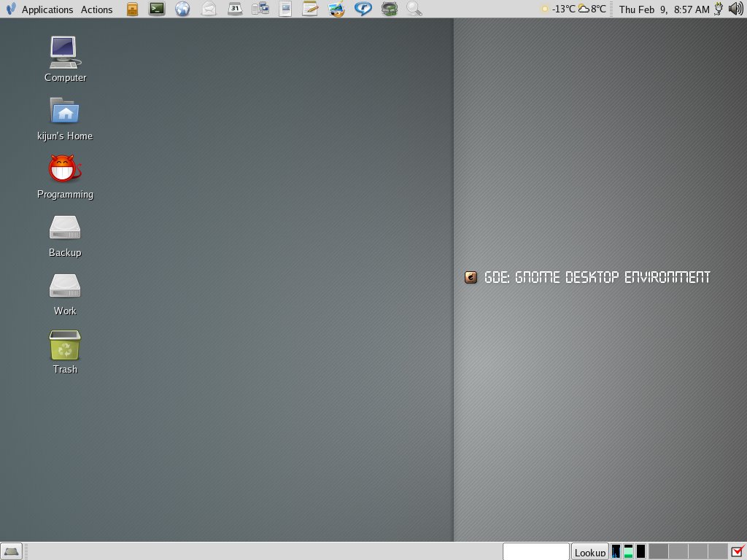This screenshot has height=560, width=747.
Task: Select the Computer desktop icon
Action: [x=65, y=52]
